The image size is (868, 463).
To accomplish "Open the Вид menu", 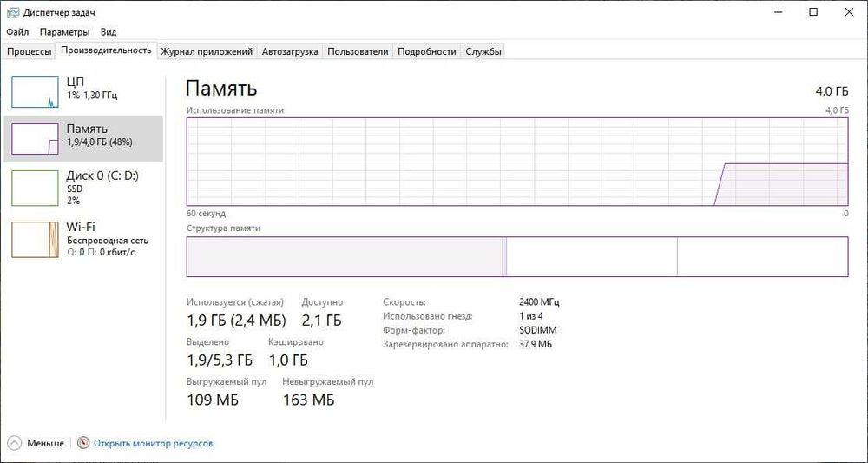I will (x=108, y=32).
